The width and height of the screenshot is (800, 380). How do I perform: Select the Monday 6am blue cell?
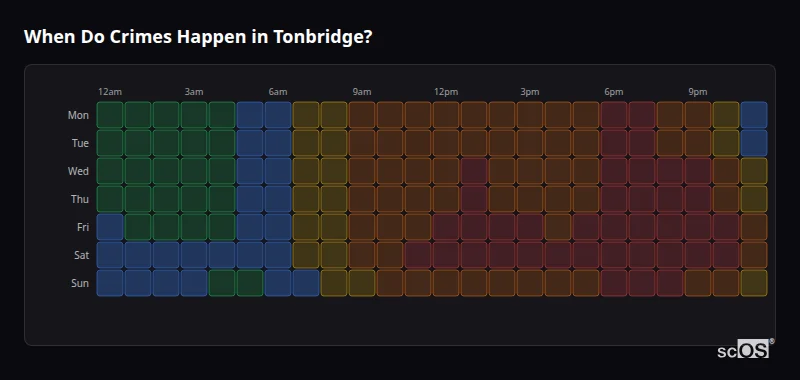click(278, 115)
